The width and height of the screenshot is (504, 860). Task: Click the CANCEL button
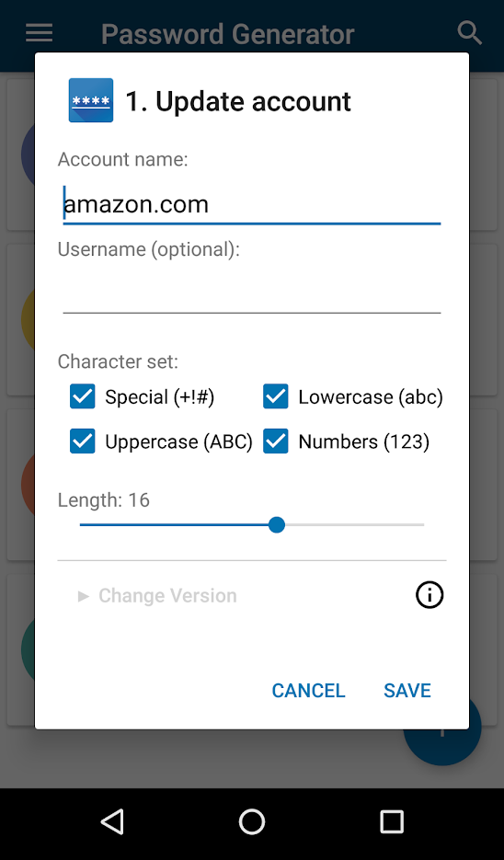(x=309, y=691)
